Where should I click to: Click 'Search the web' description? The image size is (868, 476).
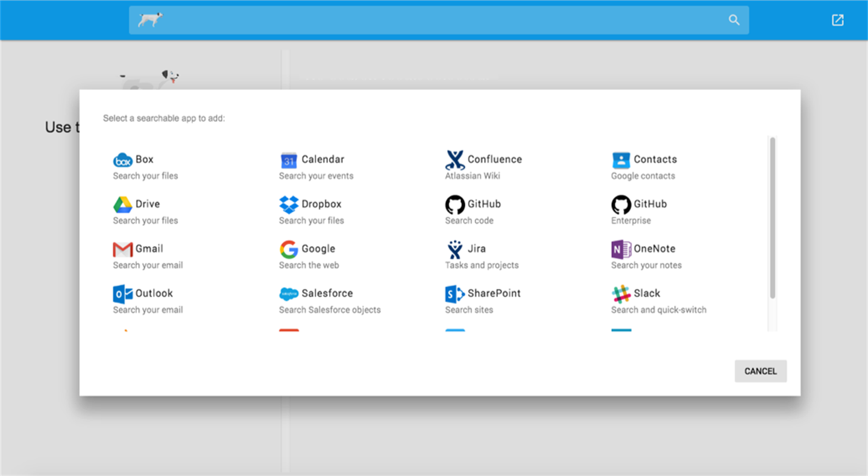tap(309, 265)
